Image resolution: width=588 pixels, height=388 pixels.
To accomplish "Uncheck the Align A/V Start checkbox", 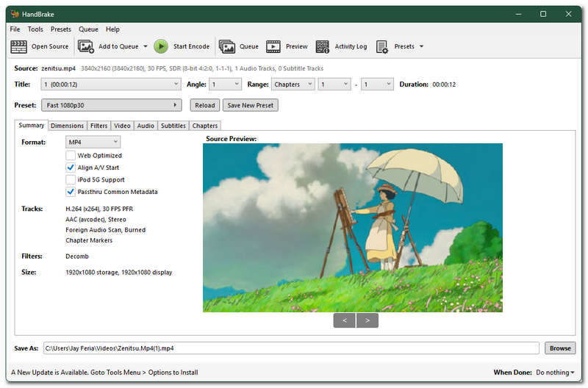I will point(71,168).
